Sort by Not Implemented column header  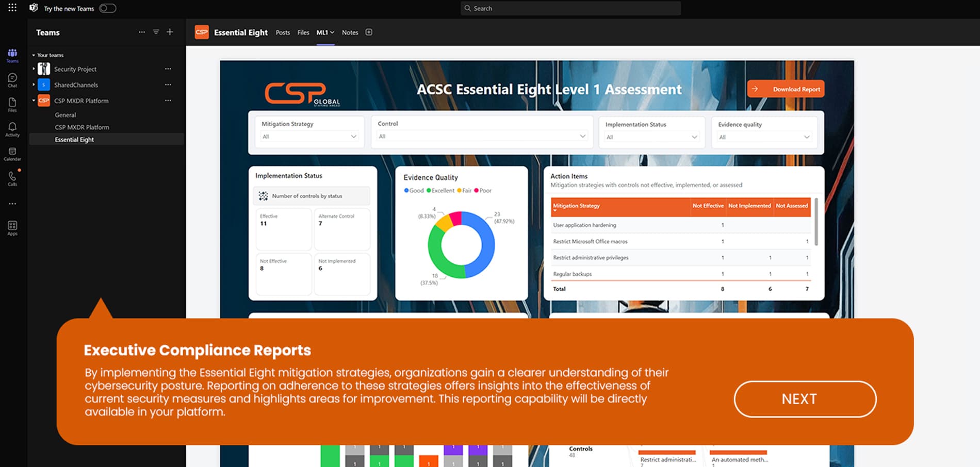pos(749,206)
